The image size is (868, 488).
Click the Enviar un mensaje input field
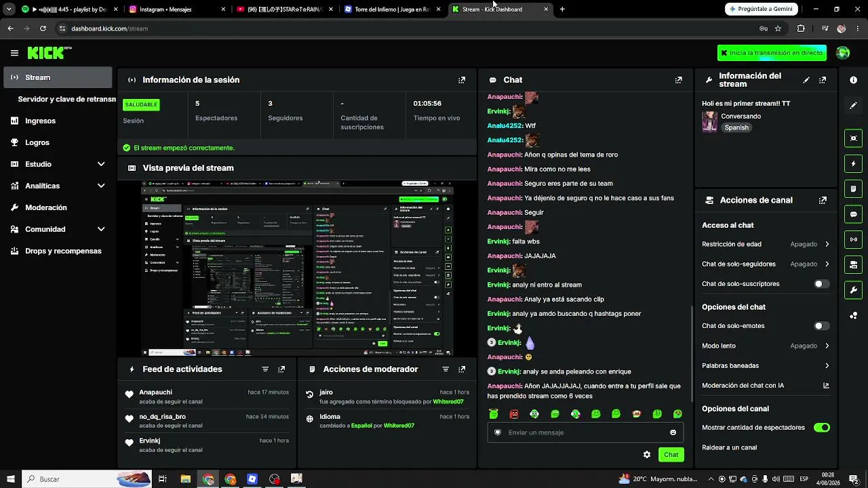pyautogui.click(x=585, y=432)
